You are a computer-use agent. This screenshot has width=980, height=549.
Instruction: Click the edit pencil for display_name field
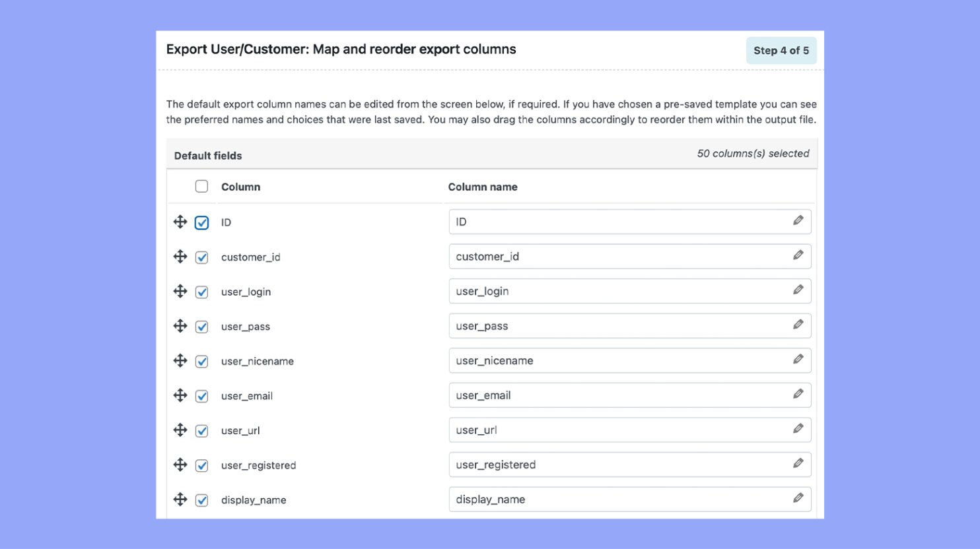(798, 498)
